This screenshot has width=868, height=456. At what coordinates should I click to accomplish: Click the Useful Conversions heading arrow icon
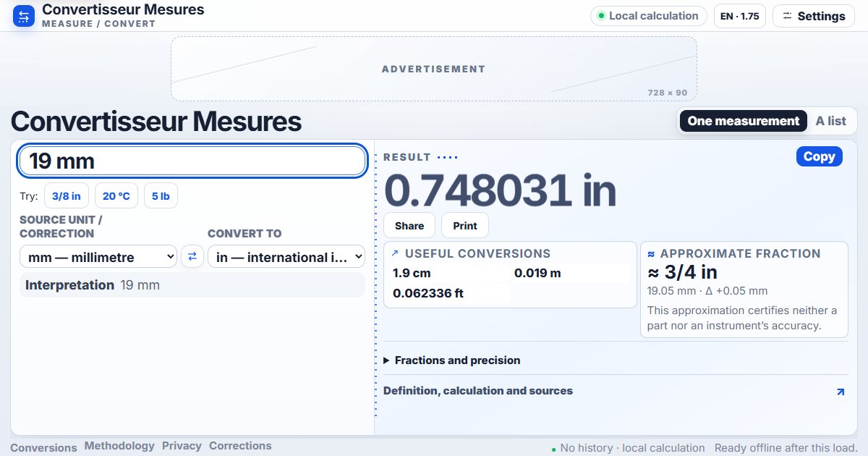[395, 254]
